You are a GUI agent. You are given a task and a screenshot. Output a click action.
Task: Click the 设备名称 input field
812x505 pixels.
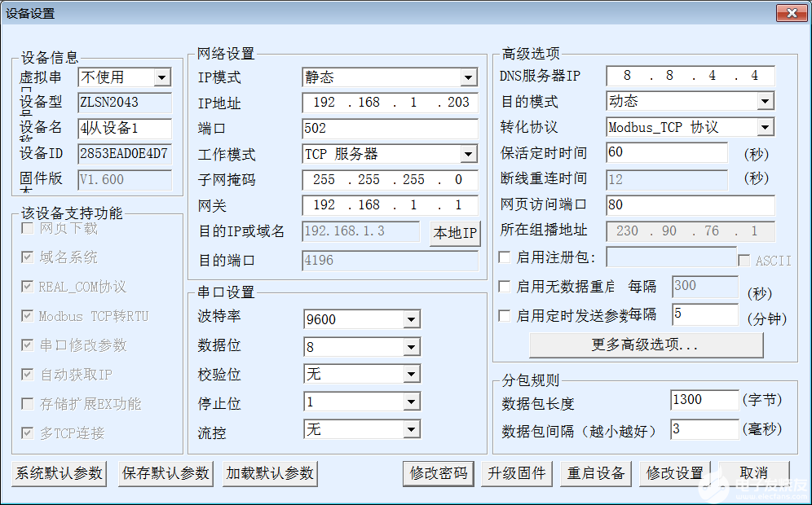pyautogui.click(x=125, y=129)
